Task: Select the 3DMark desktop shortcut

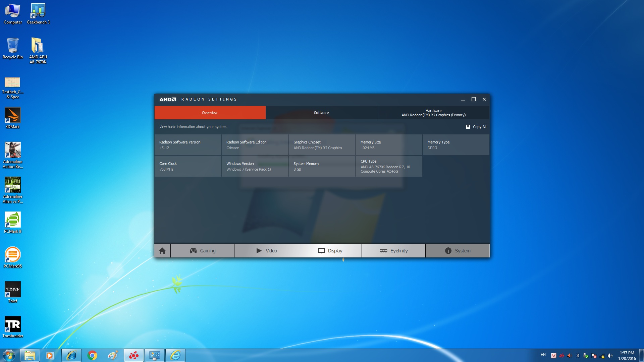Action: (x=13, y=118)
